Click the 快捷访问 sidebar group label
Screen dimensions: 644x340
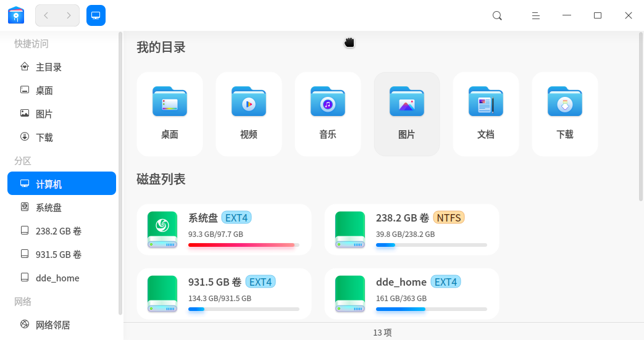(x=31, y=44)
